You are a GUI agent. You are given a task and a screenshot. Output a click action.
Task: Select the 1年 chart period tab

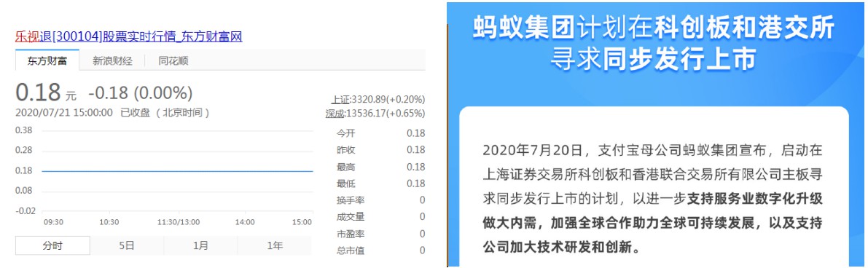(x=275, y=245)
